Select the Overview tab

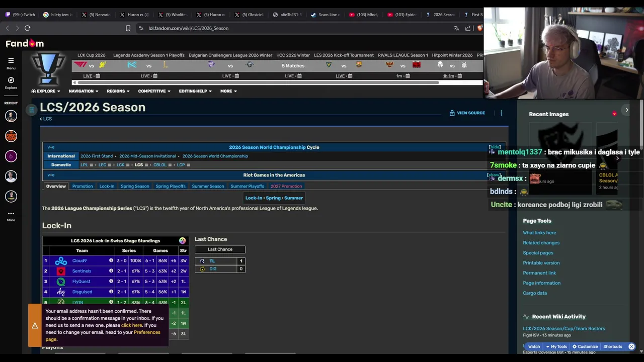point(56,186)
